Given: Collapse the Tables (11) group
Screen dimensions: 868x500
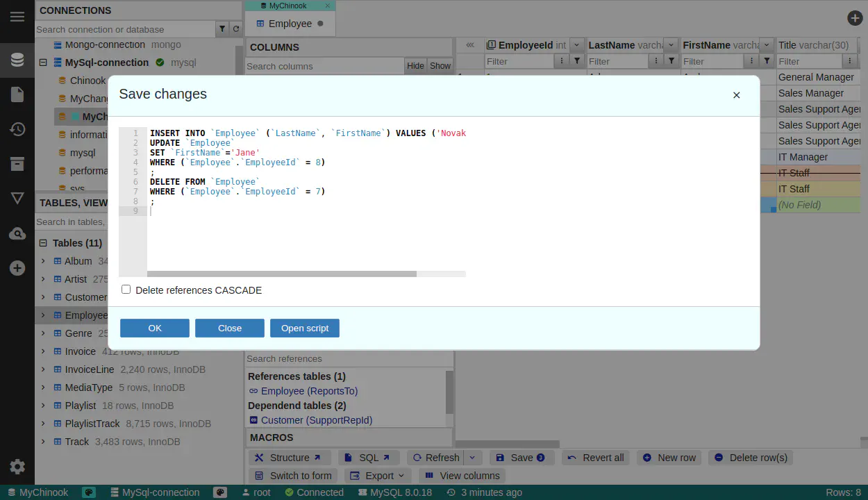Looking at the screenshot, I should (43, 243).
